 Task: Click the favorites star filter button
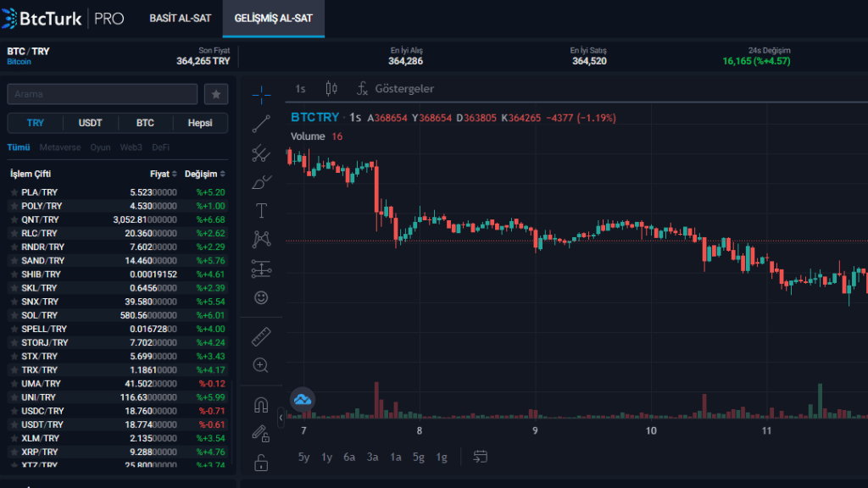coord(216,94)
